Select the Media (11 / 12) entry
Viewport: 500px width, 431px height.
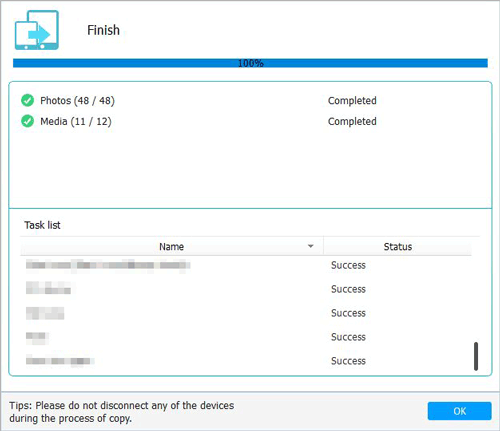pyautogui.click(x=76, y=121)
